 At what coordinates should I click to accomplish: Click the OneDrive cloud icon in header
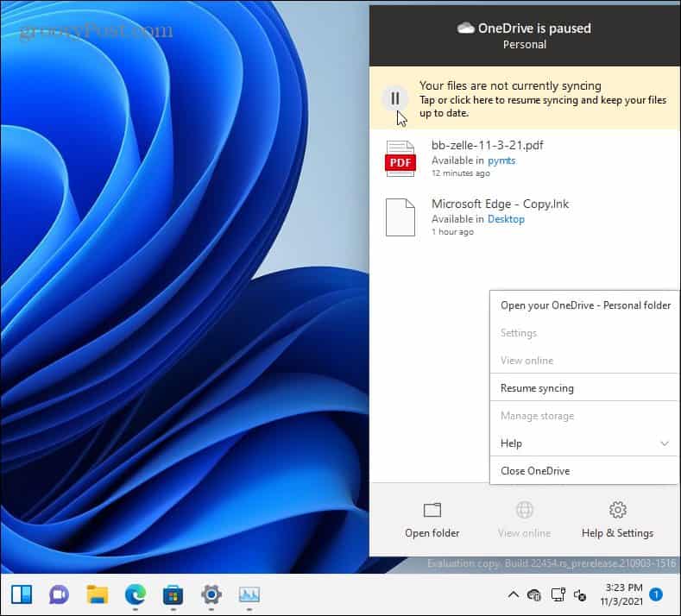(465, 28)
